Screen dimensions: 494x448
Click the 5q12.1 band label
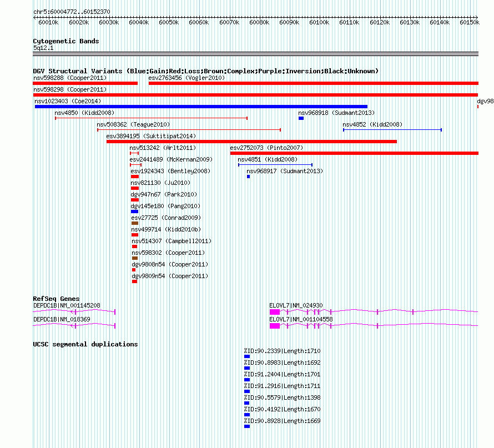tap(43, 48)
